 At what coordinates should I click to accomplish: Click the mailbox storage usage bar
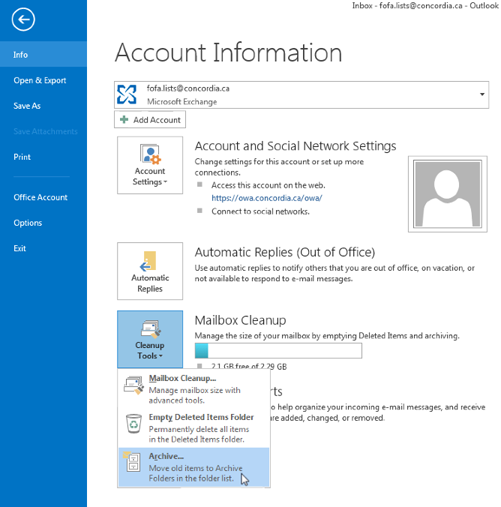[278, 351]
